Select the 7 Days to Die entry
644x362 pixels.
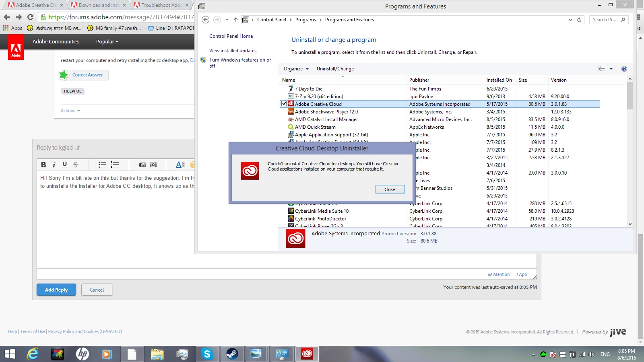click(440, 89)
